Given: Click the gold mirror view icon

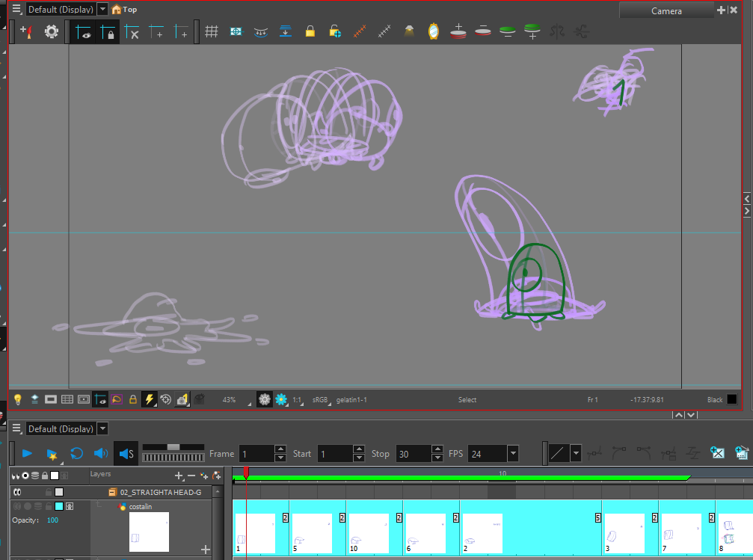Looking at the screenshot, I should [x=434, y=31].
